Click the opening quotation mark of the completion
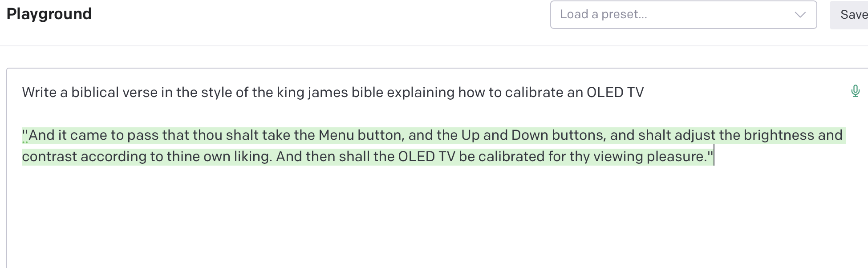This screenshot has height=268, width=868. (25, 134)
